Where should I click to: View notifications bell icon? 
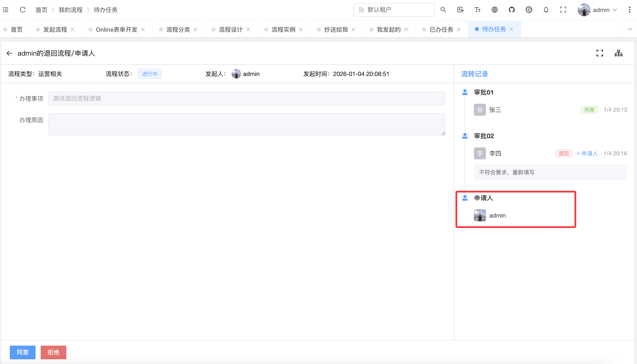coord(546,10)
